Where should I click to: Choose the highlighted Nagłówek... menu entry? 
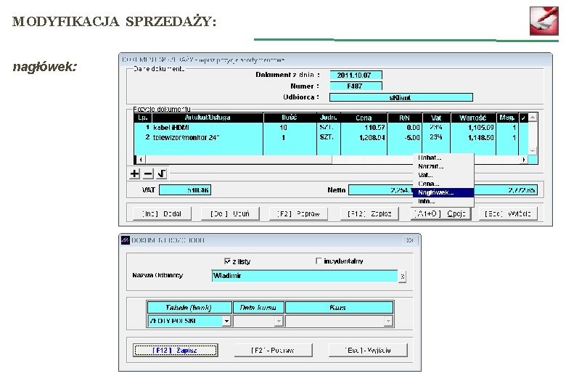443,192
